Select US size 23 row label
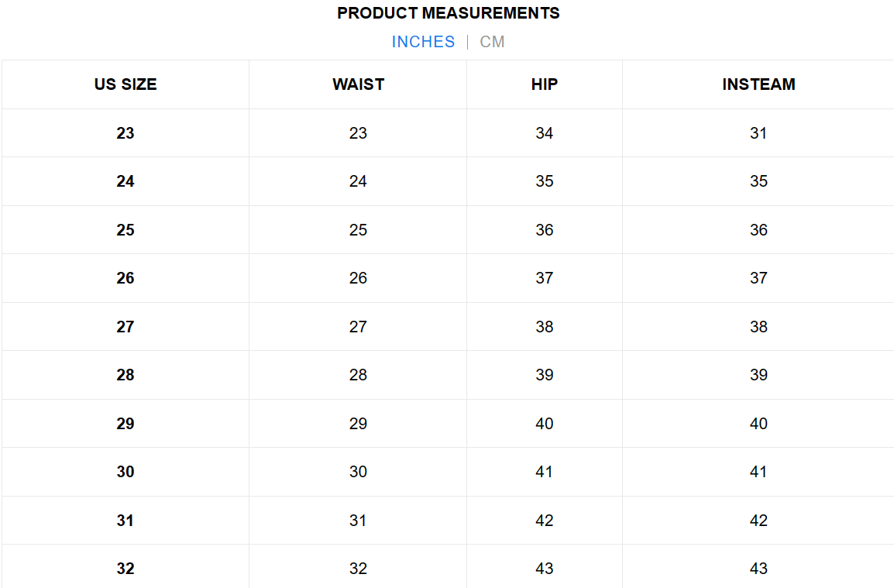Viewport: 894px width, 588px height. pos(126,133)
